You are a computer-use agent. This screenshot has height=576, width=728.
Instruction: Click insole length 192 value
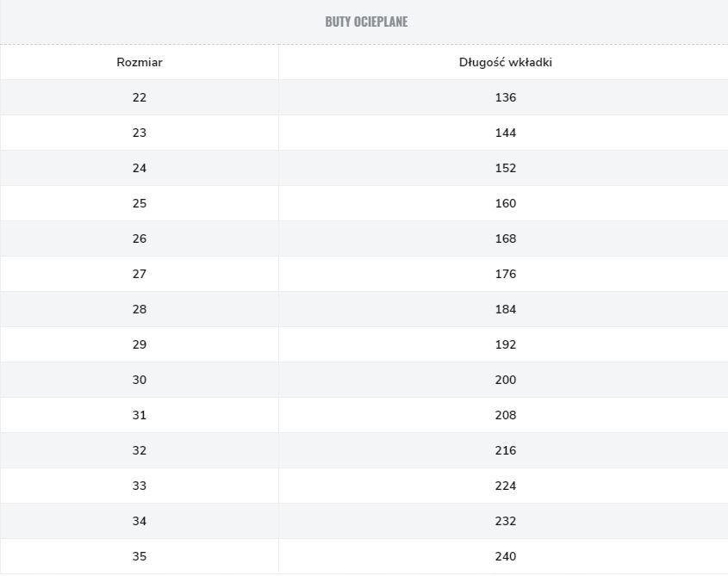click(x=506, y=344)
